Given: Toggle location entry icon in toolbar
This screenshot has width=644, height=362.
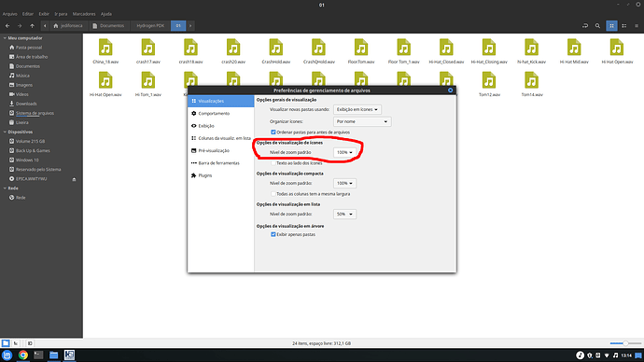Looking at the screenshot, I should click(x=585, y=26).
